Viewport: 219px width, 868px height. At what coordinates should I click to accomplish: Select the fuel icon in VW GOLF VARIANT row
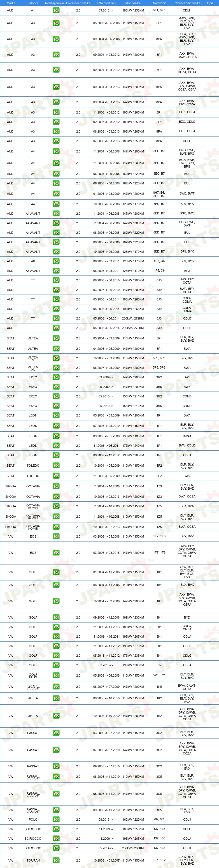tap(56, 687)
